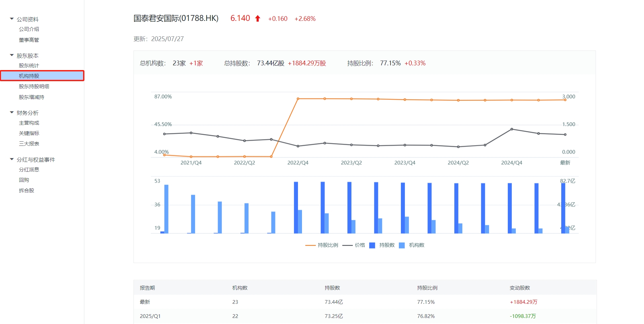
Task: Open 回购 page
Action: pos(24,180)
